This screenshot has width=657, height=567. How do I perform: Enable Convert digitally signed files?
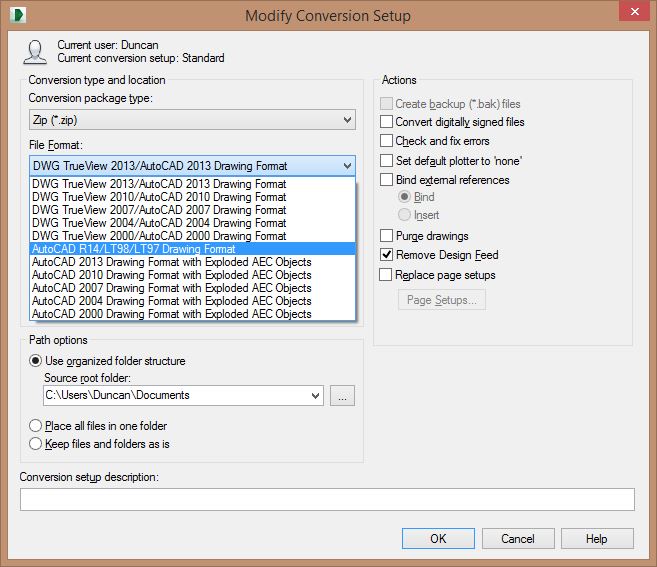(386, 122)
